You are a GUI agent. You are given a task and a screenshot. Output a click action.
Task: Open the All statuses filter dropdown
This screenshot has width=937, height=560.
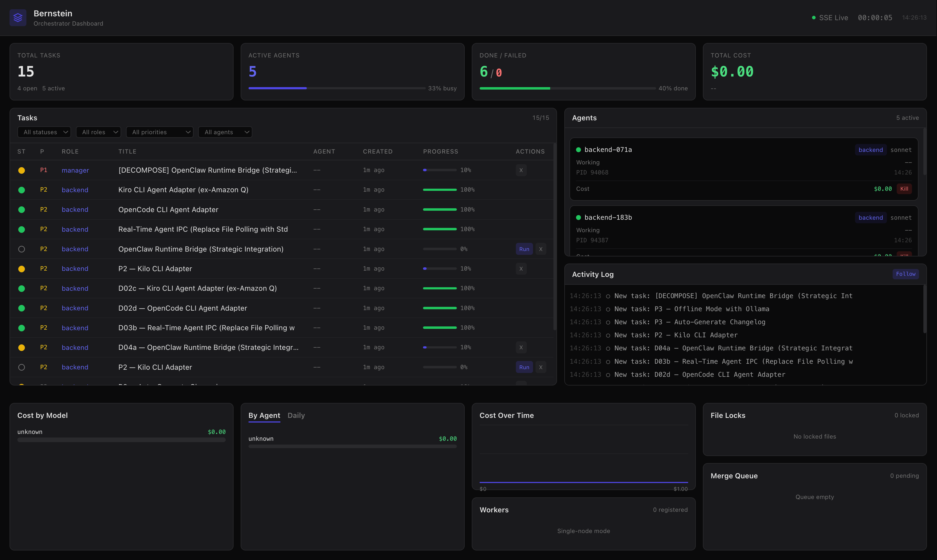[44, 132]
